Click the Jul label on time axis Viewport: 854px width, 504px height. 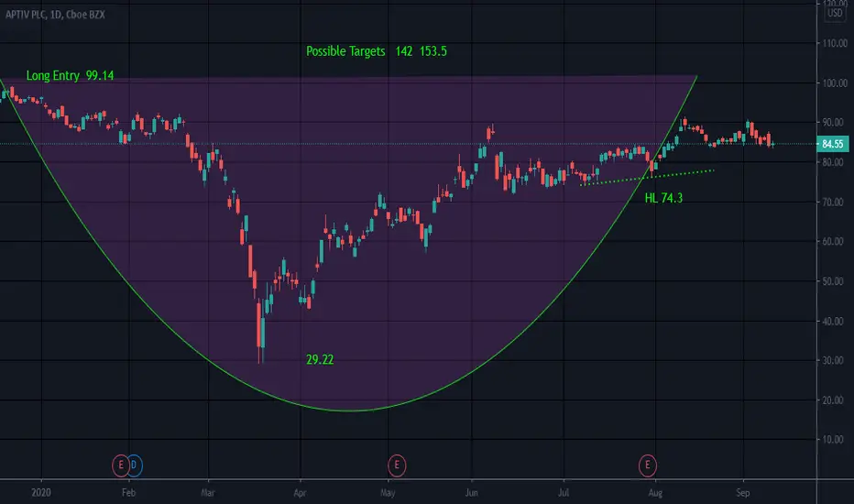pyautogui.click(x=564, y=493)
